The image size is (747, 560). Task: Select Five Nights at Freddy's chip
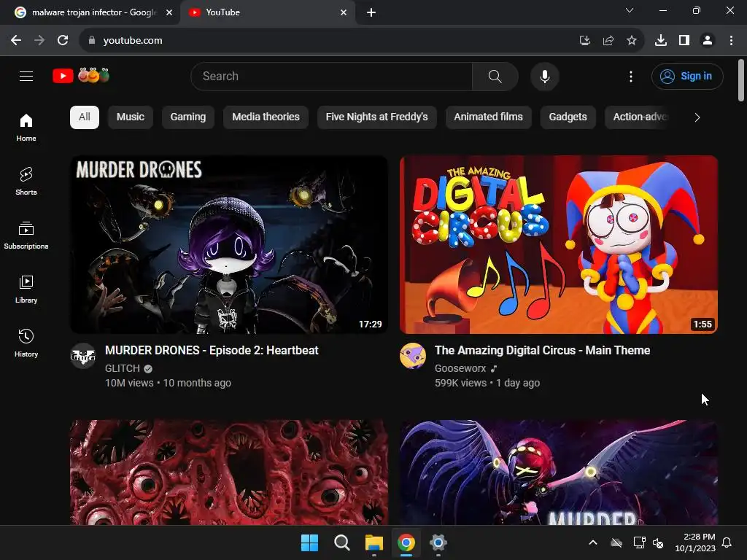point(377,117)
